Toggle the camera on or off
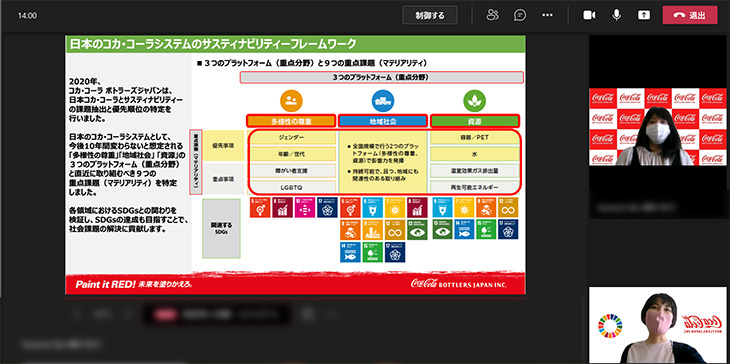The width and height of the screenshot is (730, 364). coord(589,15)
